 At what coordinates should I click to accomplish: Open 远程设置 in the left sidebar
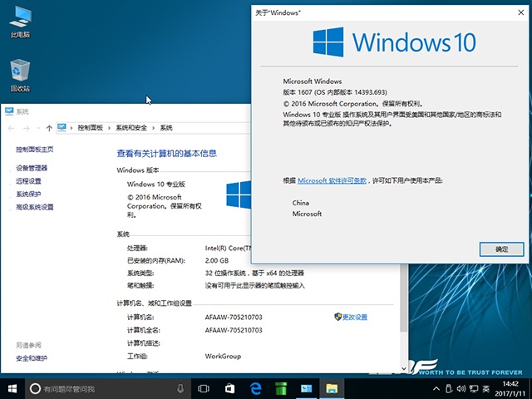[x=28, y=180]
